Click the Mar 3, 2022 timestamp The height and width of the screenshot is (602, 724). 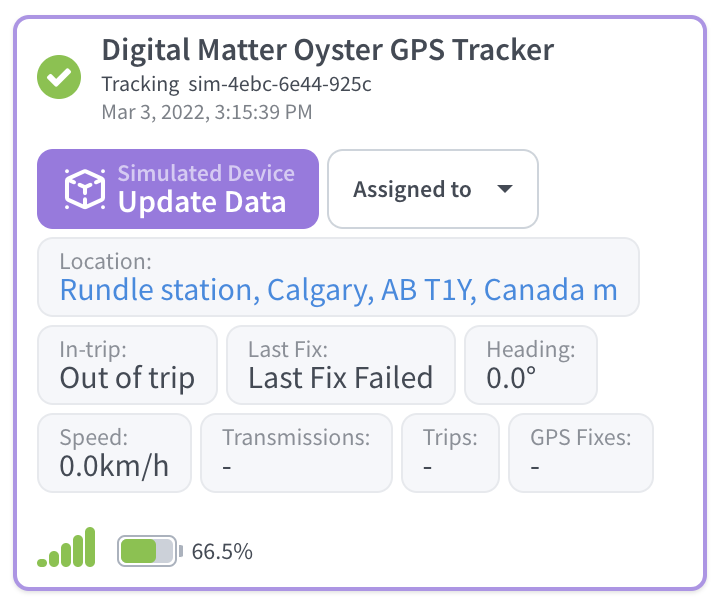(207, 112)
